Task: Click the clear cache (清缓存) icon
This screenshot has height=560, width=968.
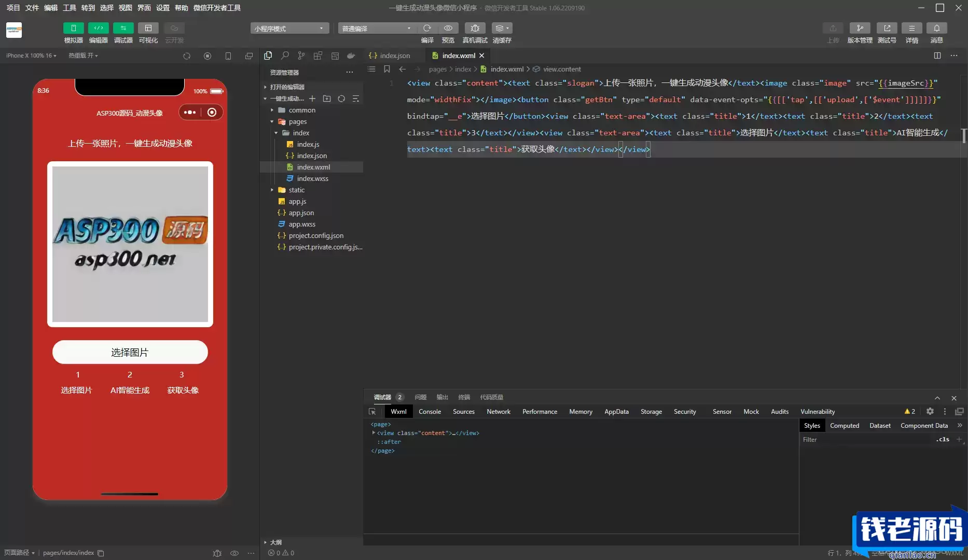Action: coord(502,28)
